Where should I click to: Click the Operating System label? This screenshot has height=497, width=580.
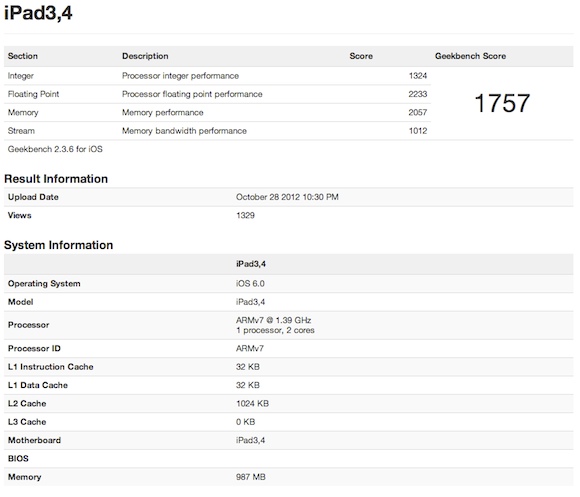44,284
